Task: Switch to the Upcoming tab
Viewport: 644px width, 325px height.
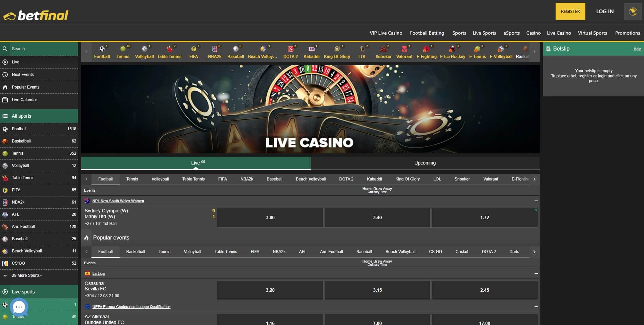Action: tap(425, 163)
